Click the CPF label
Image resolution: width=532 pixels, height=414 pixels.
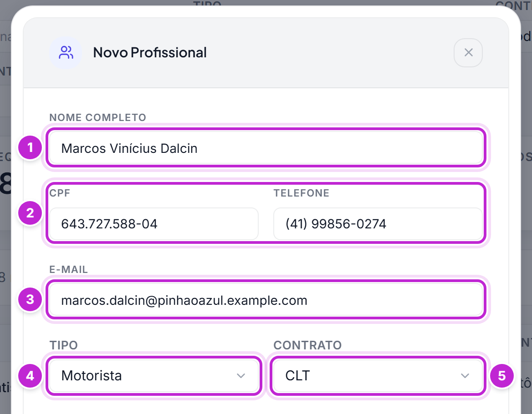pos(60,193)
